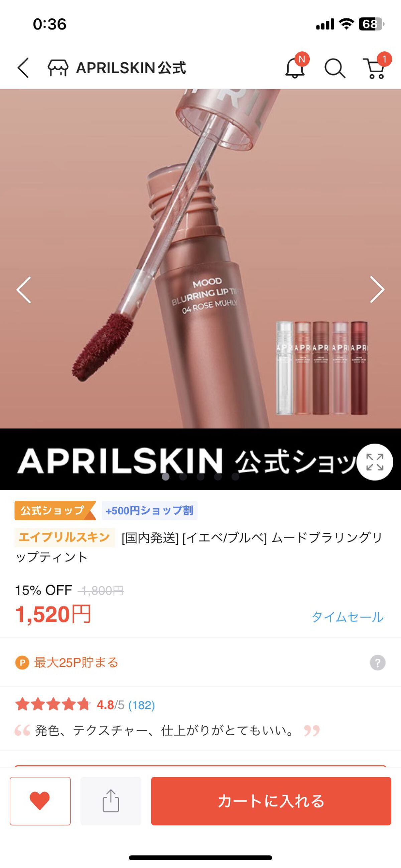401x868 pixels.
Task: Add product with カートに入れる button
Action: [271, 801]
